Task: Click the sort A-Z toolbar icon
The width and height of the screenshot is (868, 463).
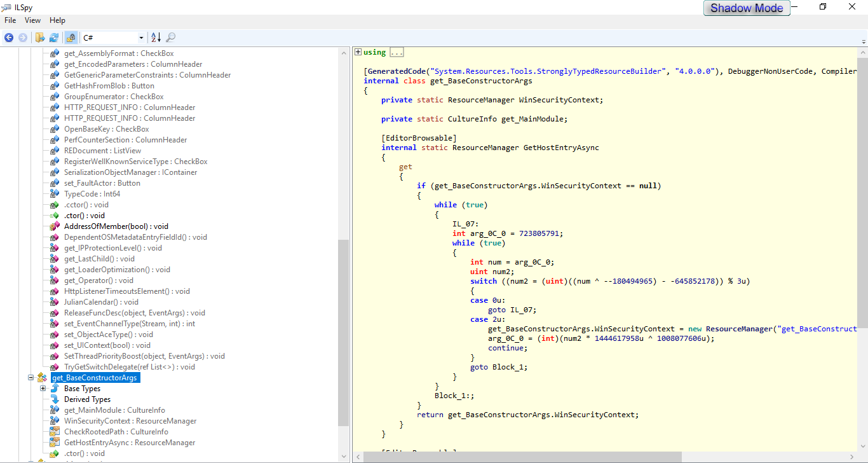Action: point(156,38)
